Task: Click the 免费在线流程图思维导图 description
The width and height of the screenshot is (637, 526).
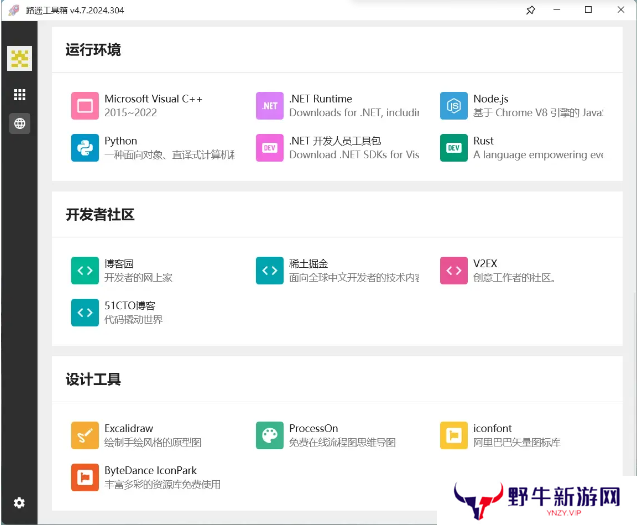Action: (x=342, y=442)
